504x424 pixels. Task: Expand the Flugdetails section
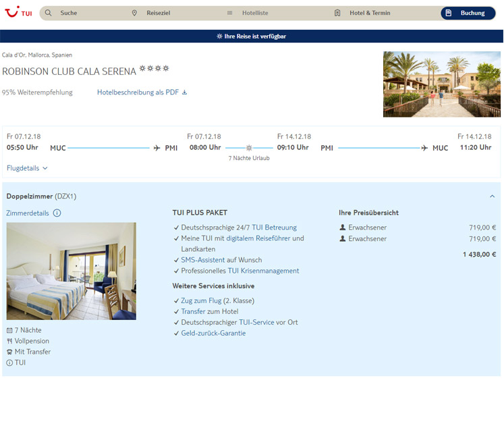(27, 168)
